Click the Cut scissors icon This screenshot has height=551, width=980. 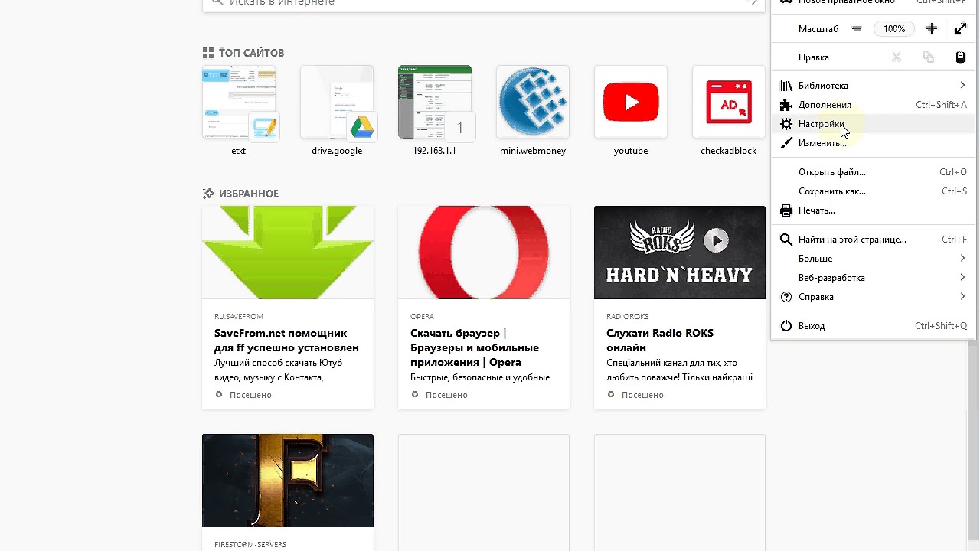tap(897, 57)
